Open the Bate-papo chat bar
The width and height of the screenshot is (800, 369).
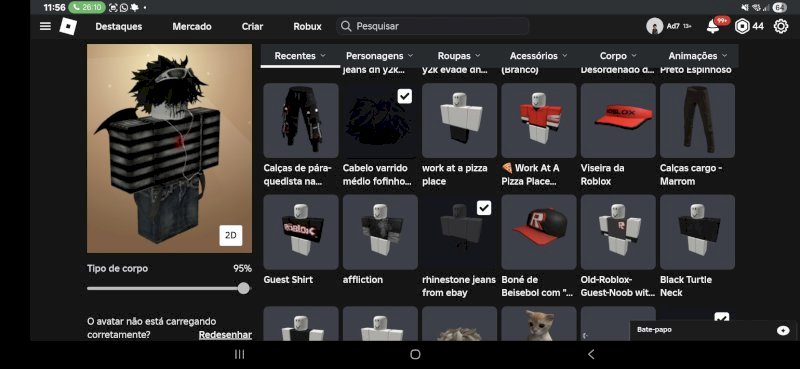tap(713, 330)
